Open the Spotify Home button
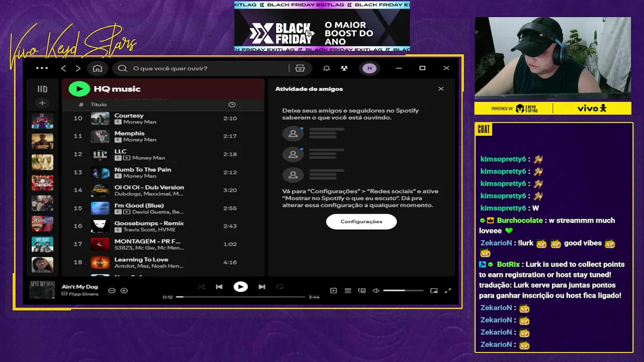 [98, 68]
